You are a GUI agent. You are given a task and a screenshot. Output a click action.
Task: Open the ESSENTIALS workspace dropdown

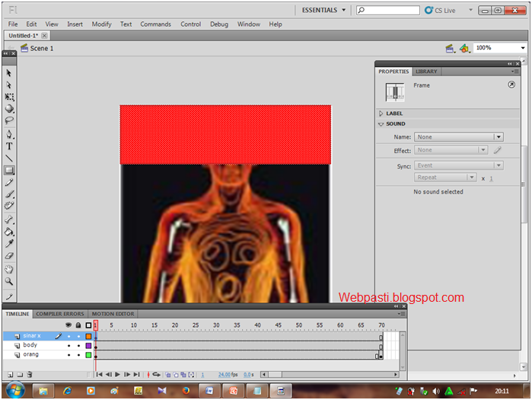coord(323,10)
